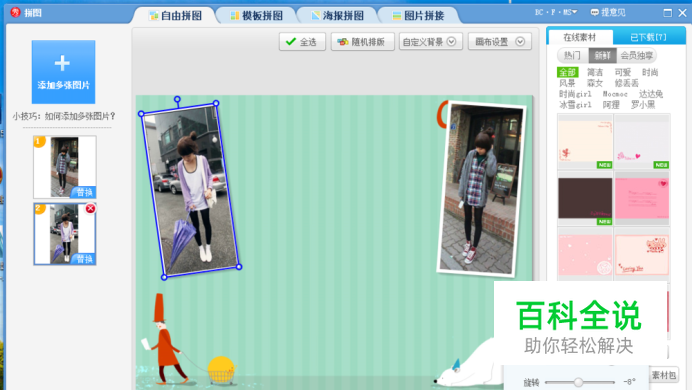Click the 替换 label on thumbnail 2
This screenshot has width=692, height=390.
point(84,259)
